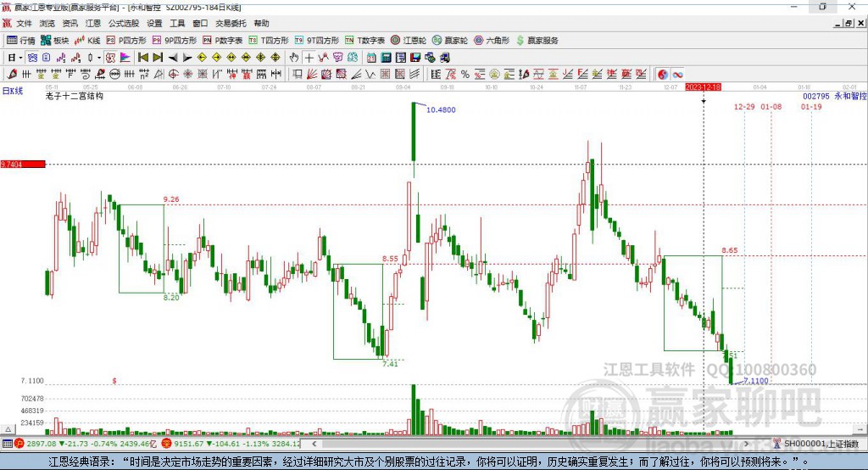Select the Gann fan lines drawing tool
This screenshot has height=470, width=868.
pyautogui.click(x=312, y=74)
